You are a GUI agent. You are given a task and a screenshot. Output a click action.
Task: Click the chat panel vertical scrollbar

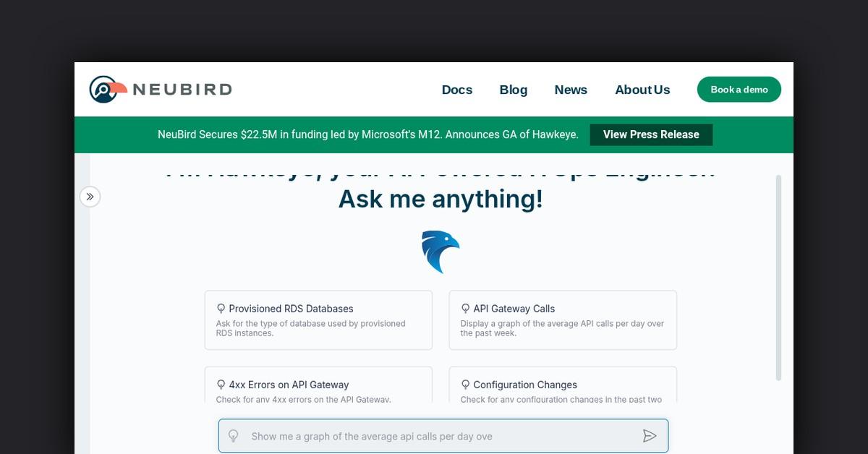tap(778, 277)
